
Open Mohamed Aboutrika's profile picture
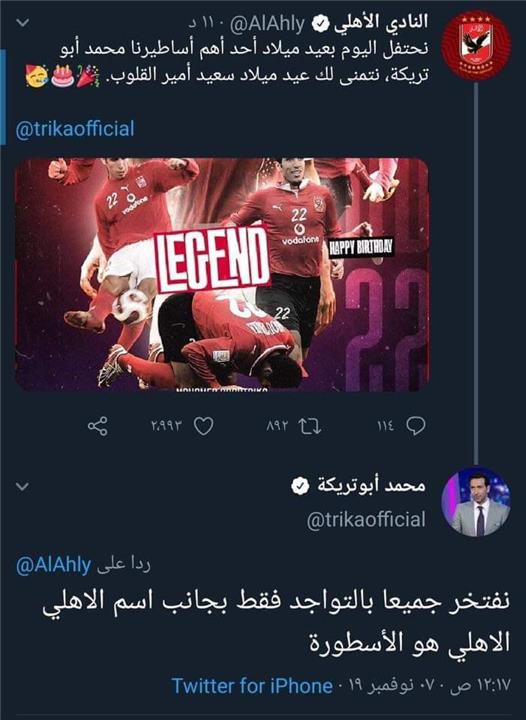pos(476,502)
